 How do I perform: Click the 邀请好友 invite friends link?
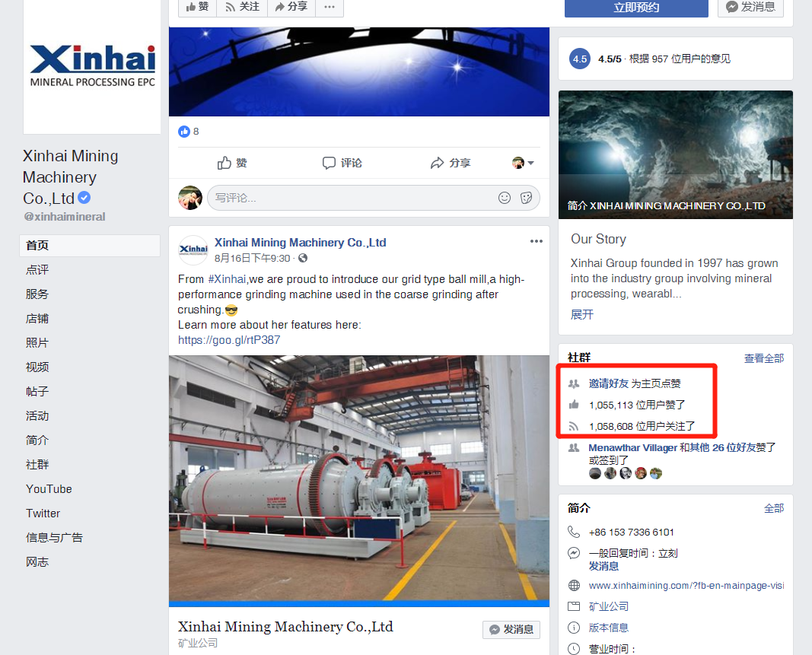609,383
